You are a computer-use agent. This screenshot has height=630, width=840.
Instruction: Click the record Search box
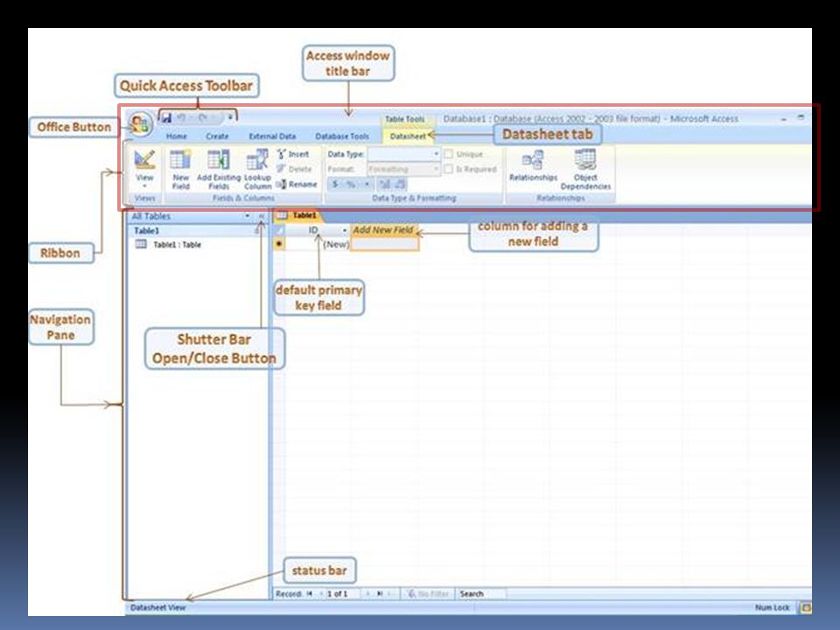(x=481, y=593)
